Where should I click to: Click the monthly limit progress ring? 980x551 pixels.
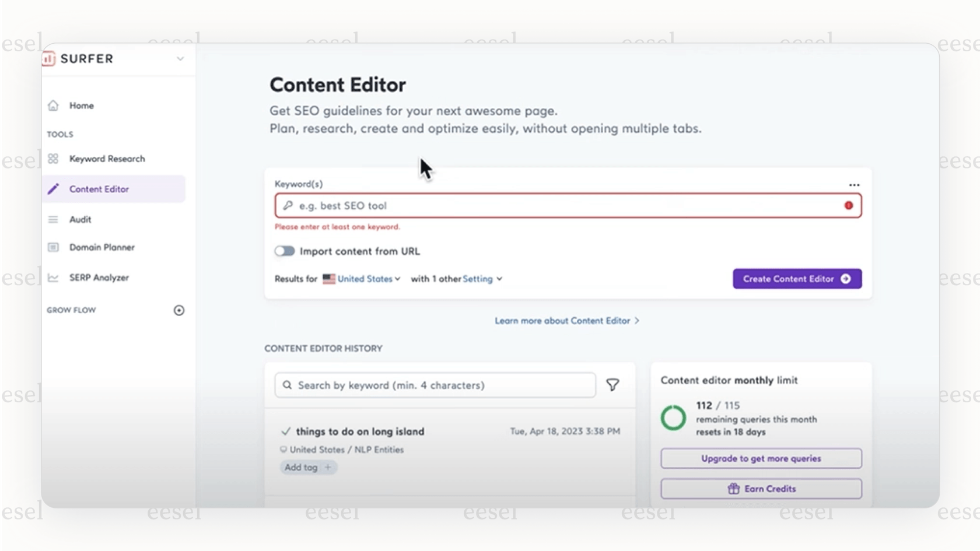(673, 417)
